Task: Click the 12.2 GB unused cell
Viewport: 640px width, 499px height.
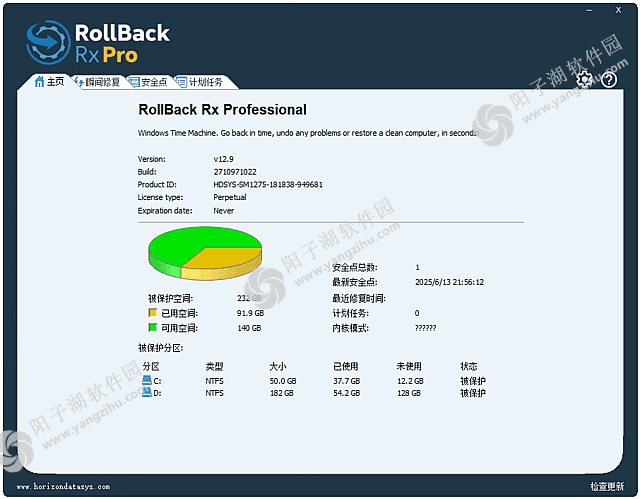Action: (410, 381)
